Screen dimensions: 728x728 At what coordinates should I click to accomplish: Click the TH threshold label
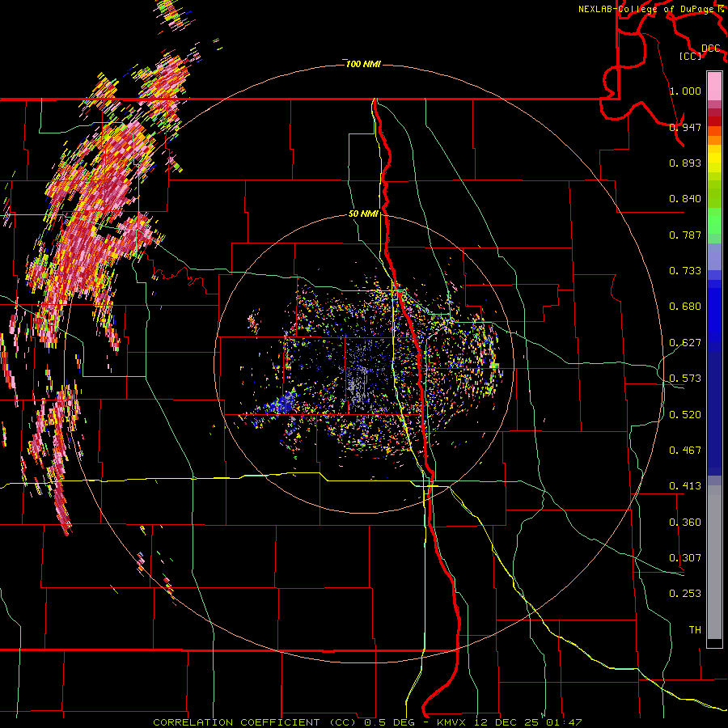pos(695,630)
